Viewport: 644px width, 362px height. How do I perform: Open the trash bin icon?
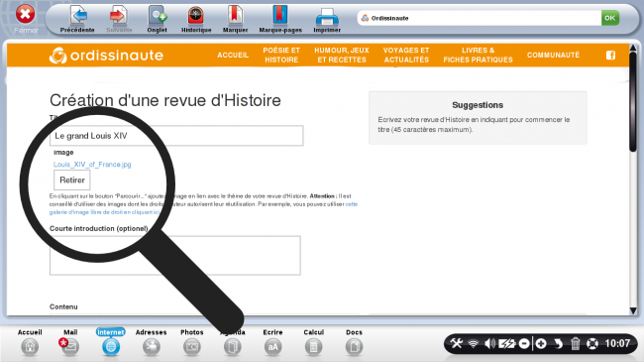tap(575, 343)
